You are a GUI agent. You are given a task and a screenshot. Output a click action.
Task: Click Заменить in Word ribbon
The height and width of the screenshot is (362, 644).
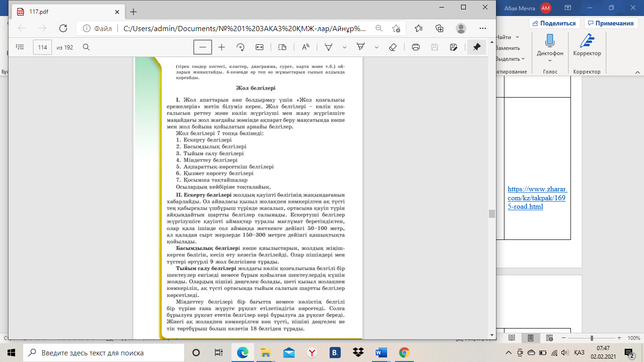[507, 48]
